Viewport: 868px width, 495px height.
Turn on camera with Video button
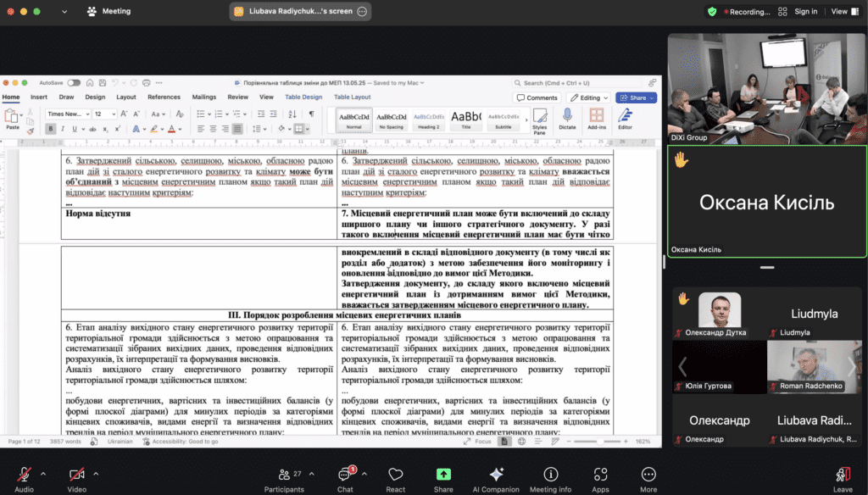click(77, 475)
